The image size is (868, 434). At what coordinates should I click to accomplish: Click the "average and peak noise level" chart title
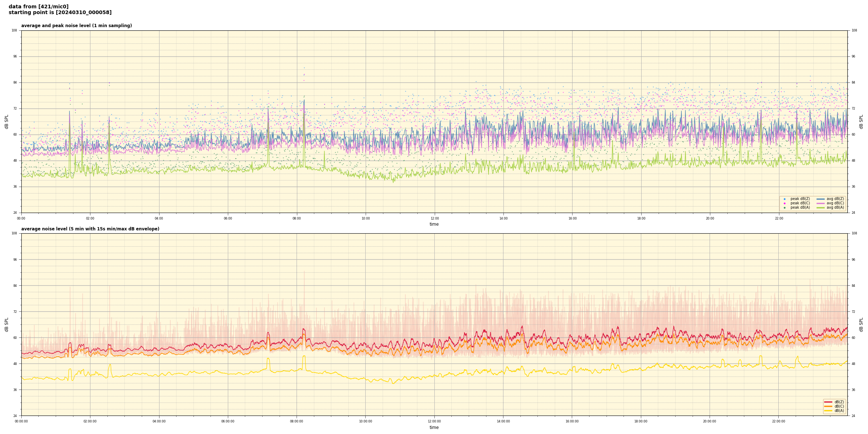(x=76, y=26)
